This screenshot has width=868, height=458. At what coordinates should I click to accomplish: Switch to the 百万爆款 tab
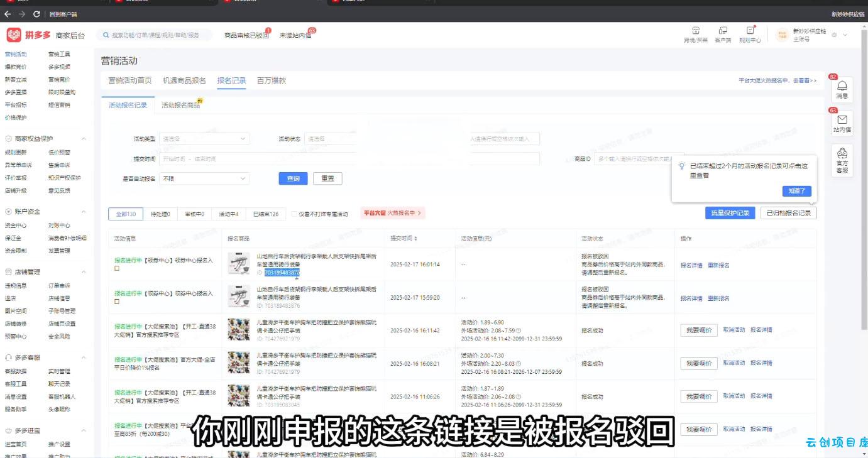coord(271,80)
